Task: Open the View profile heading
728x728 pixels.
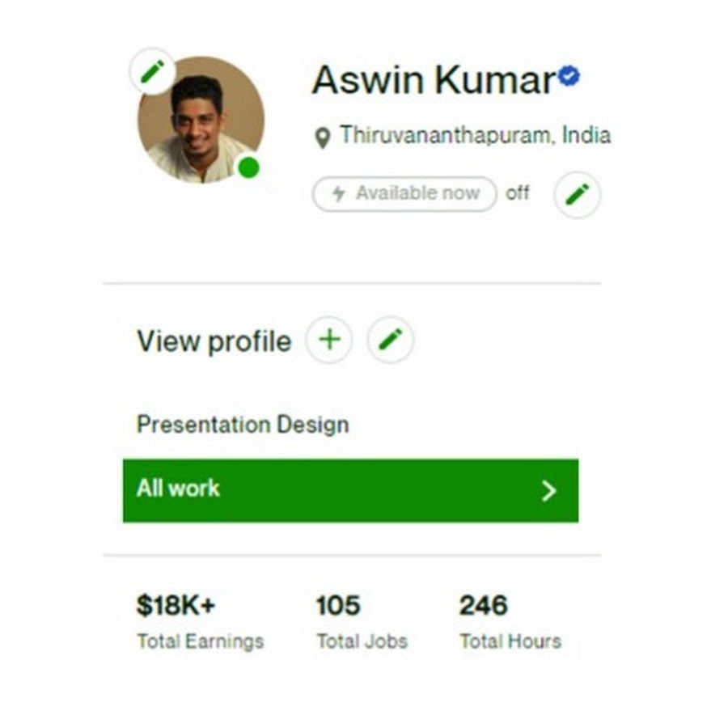Action: click(x=214, y=341)
